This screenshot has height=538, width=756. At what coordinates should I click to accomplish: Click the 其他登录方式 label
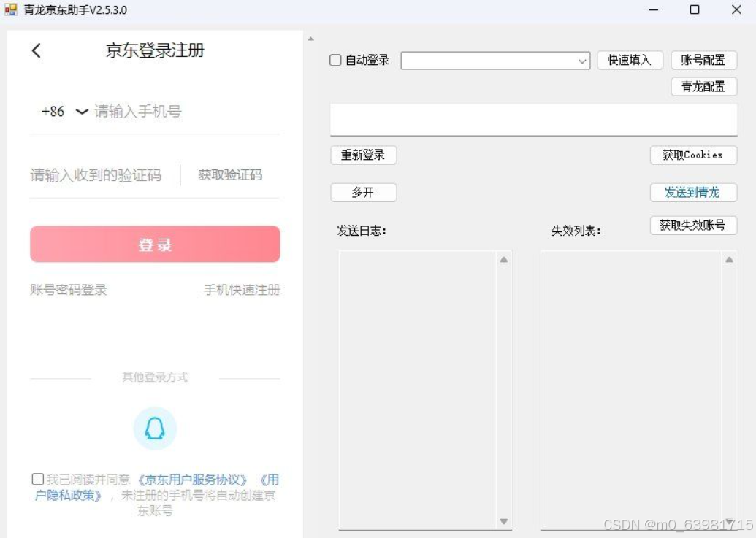point(155,377)
